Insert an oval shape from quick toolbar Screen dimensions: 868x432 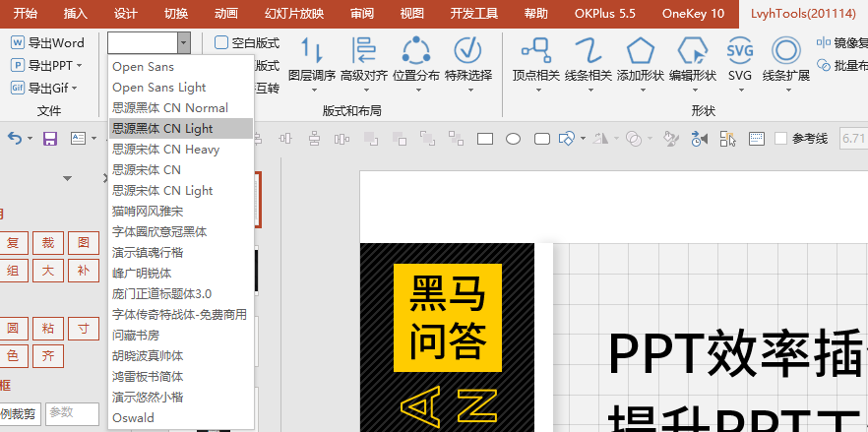click(513, 139)
